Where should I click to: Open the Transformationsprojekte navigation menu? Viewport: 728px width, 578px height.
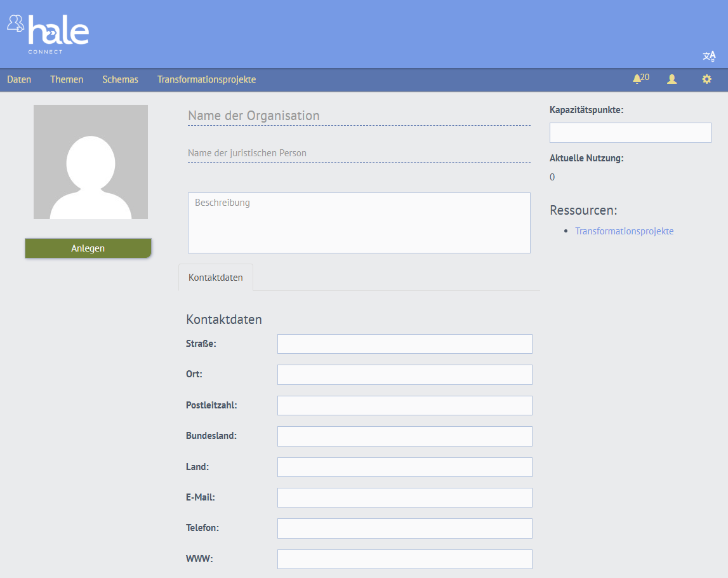(206, 79)
